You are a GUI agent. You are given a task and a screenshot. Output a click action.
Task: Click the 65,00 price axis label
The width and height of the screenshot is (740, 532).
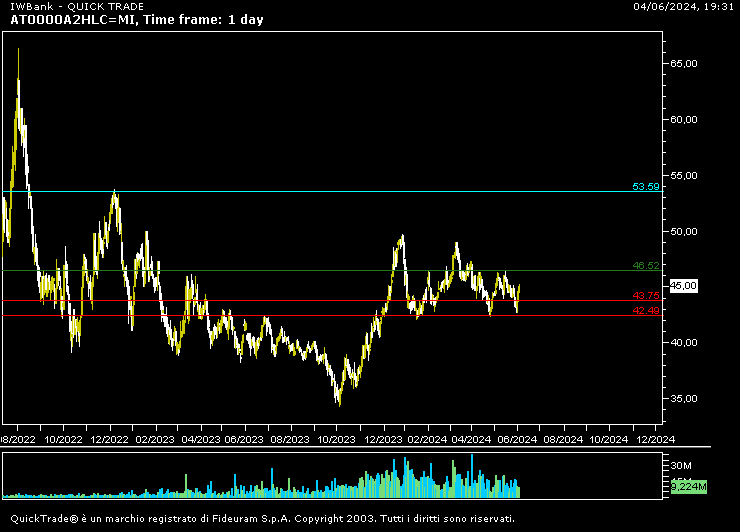tap(683, 64)
